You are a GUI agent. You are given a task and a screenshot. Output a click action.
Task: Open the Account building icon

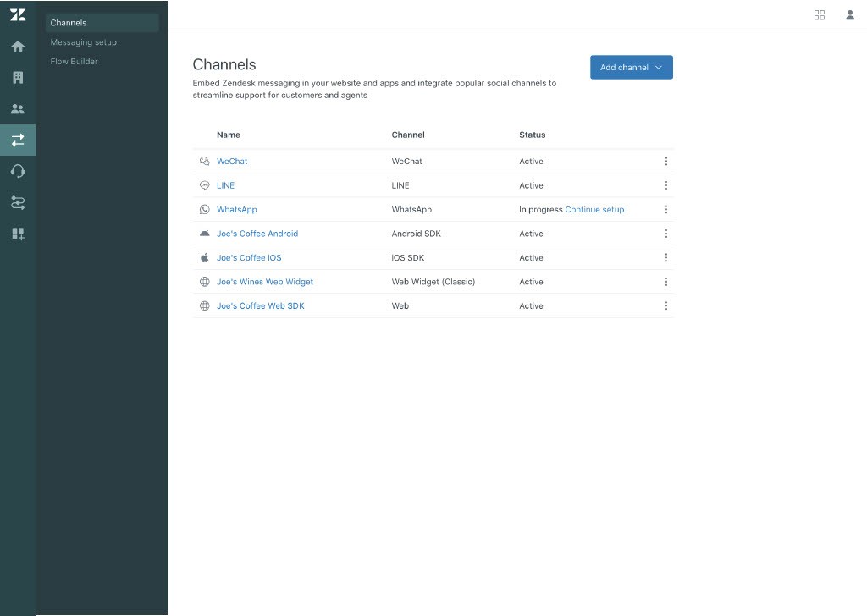tap(18, 77)
